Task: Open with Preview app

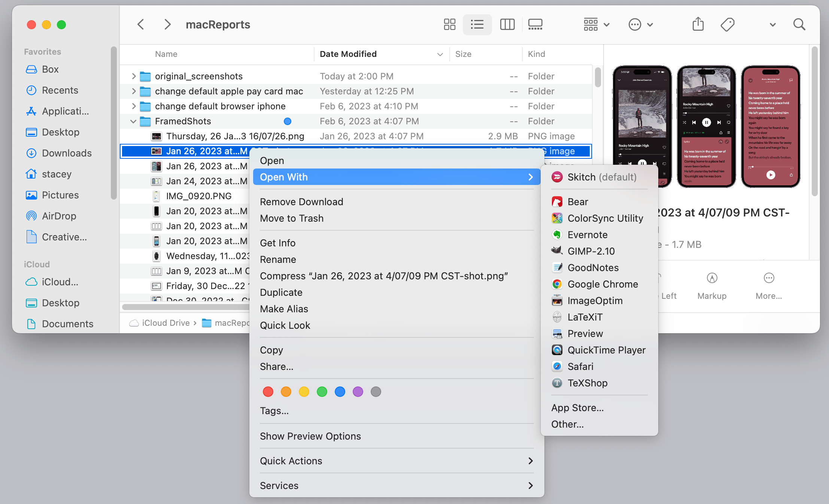Action: pyautogui.click(x=599, y=334)
